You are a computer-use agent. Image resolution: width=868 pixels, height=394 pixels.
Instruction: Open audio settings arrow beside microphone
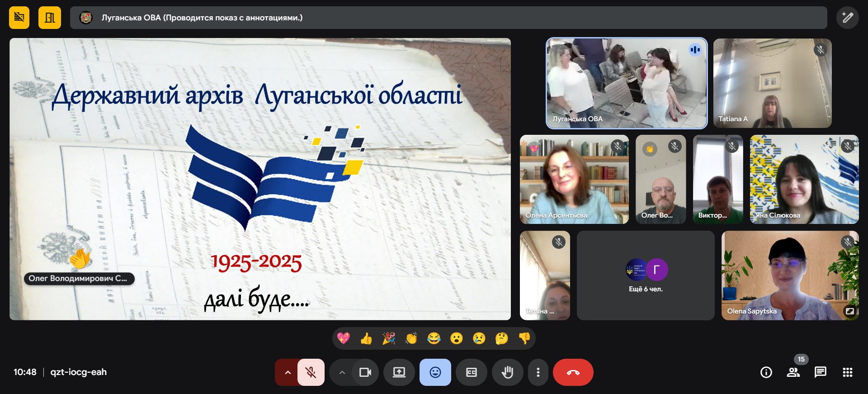point(288,372)
